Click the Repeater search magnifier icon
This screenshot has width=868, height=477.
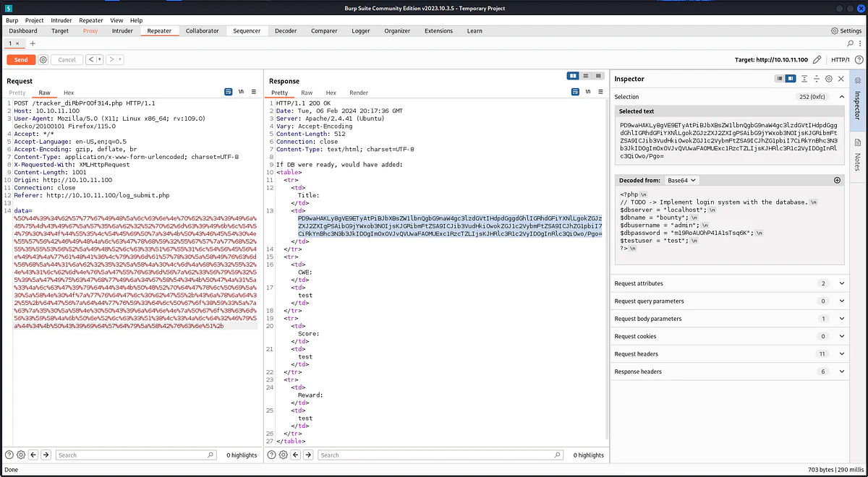[x=850, y=43]
